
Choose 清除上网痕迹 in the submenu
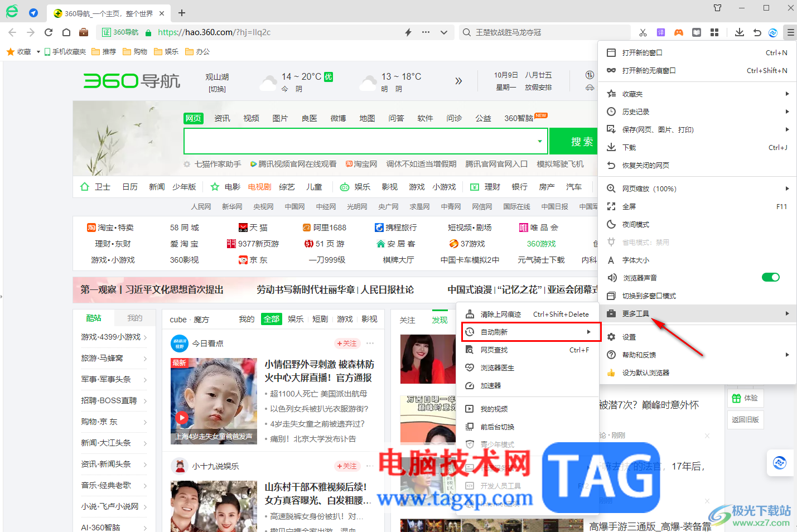(x=528, y=314)
